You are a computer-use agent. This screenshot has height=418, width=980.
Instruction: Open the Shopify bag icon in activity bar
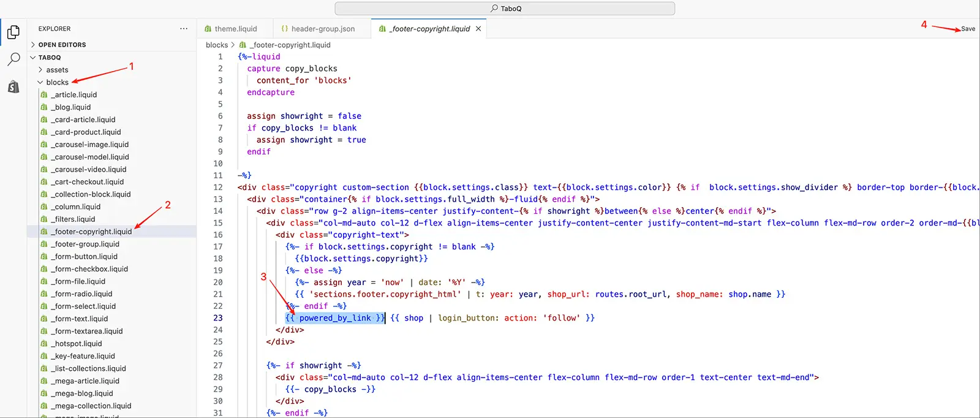(13, 86)
